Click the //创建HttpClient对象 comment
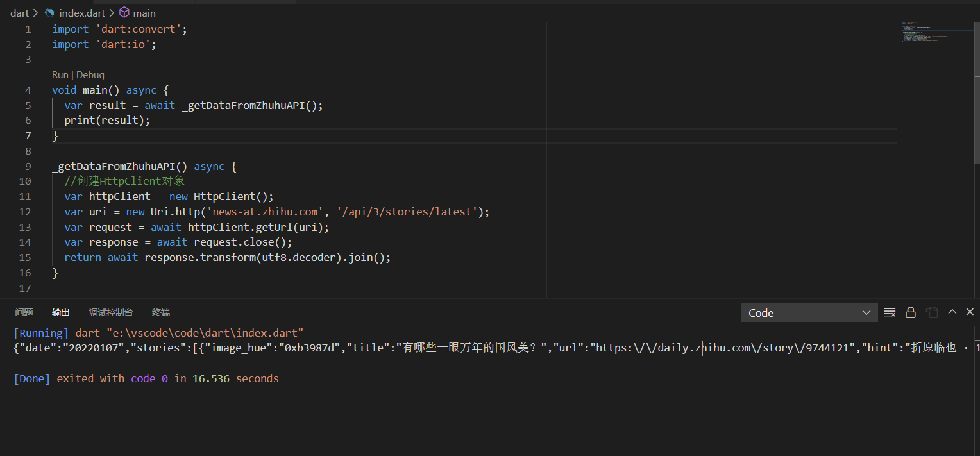980x456 pixels. [124, 182]
